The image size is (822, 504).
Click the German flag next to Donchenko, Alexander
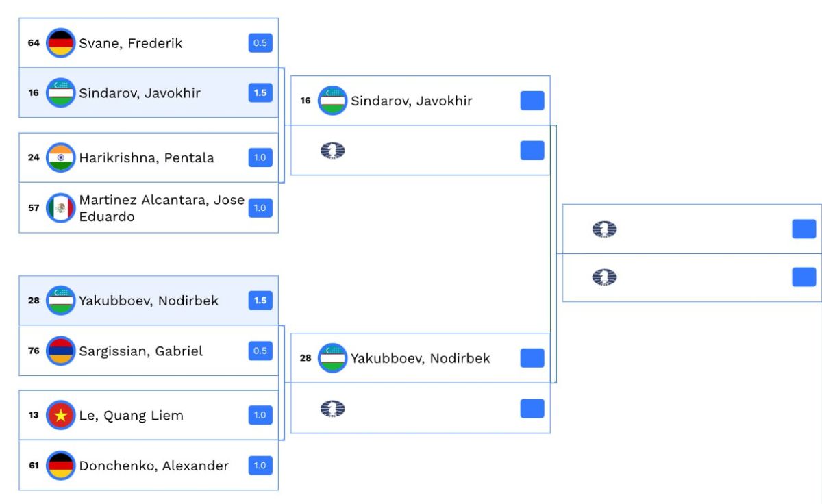[60, 466]
